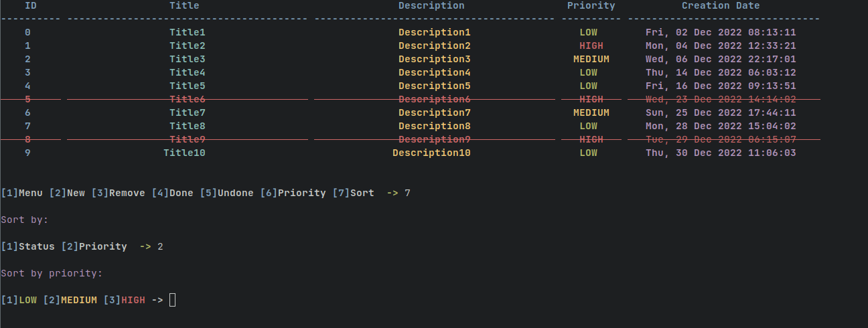868x328 pixels.
Task: Click the ID column header
Action: tap(31, 5)
